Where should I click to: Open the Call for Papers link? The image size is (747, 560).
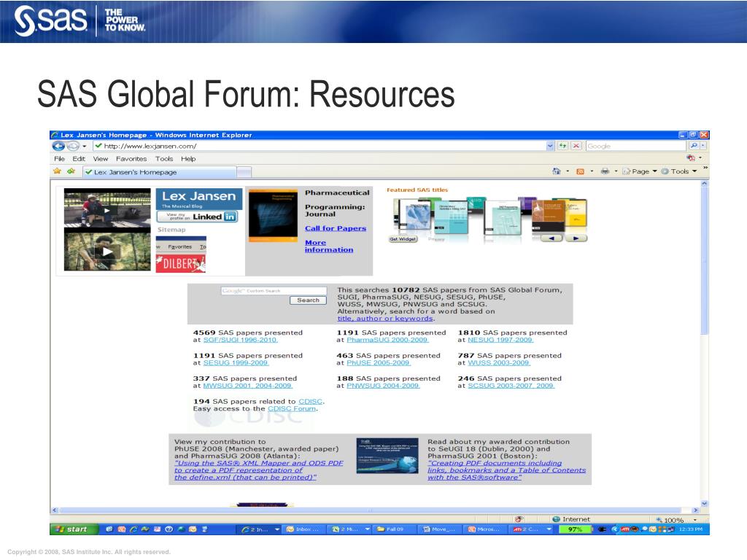pos(336,228)
